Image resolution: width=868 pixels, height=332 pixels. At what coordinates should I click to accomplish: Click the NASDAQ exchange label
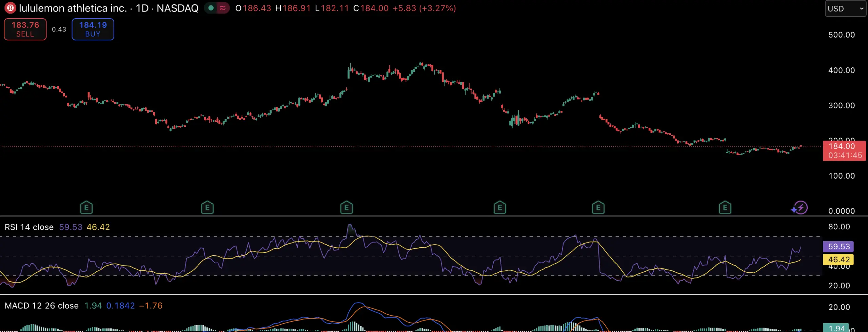tap(177, 8)
